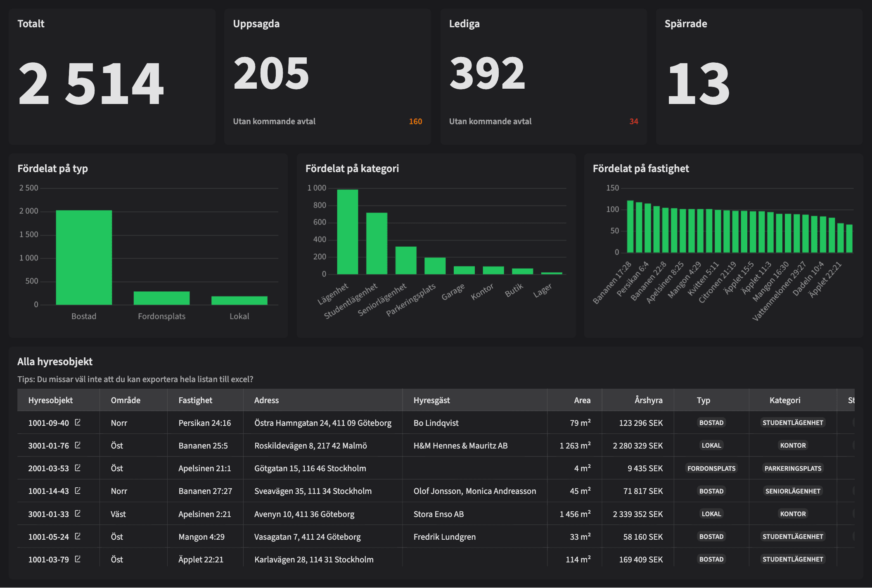Open edit icon for row 1001-03-79
Viewport: 872px width, 588px height.
[78, 559]
